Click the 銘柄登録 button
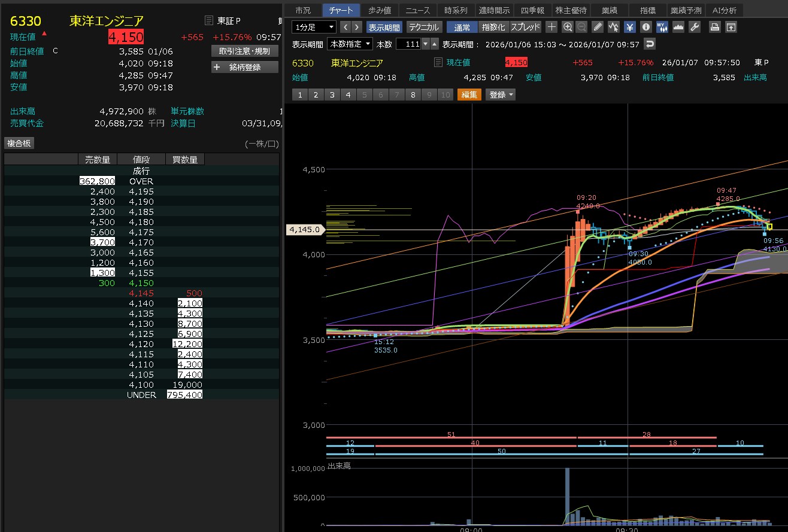 click(245, 67)
